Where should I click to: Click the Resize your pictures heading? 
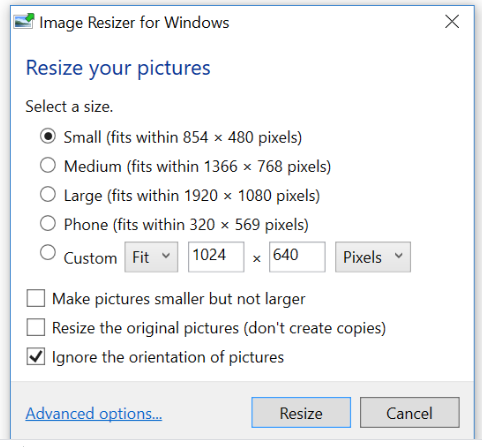(x=118, y=68)
